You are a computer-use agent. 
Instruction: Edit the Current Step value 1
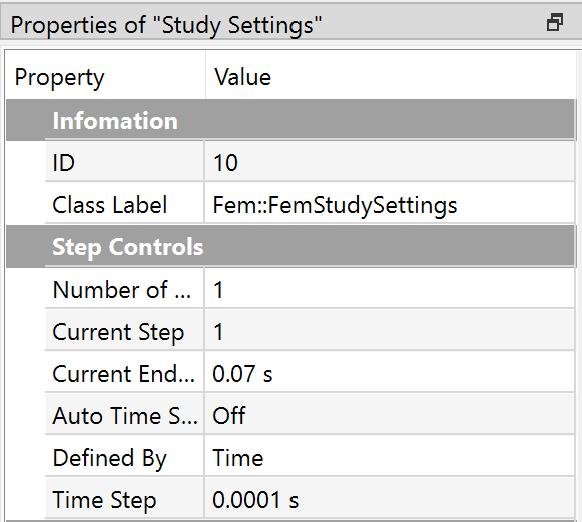coord(389,331)
